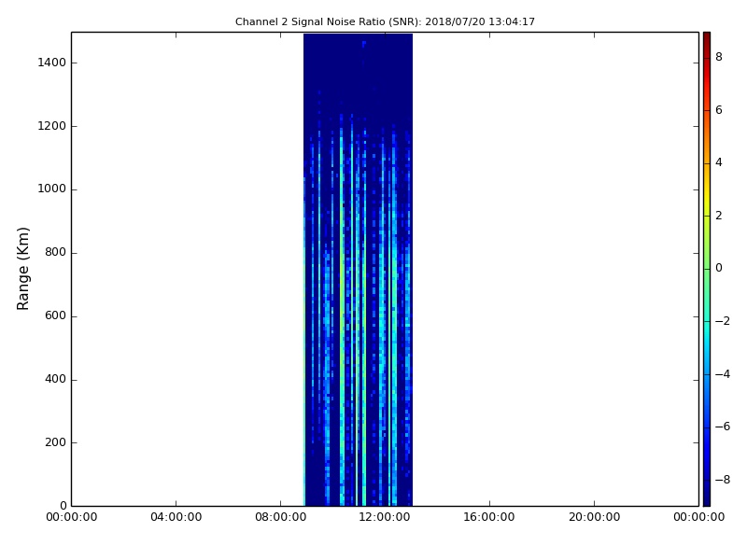The height and width of the screenshot is (560, 747).
Task: Click the plot title Channel 2 Signal Noise Ratio
Action: coord(385,21)
